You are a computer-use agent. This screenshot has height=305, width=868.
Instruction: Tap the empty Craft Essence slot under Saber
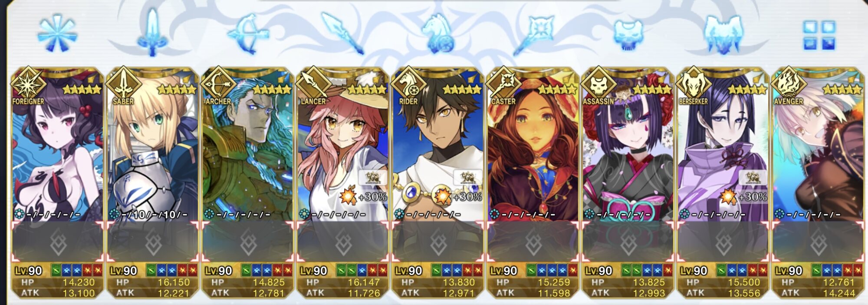pos(152,242)
